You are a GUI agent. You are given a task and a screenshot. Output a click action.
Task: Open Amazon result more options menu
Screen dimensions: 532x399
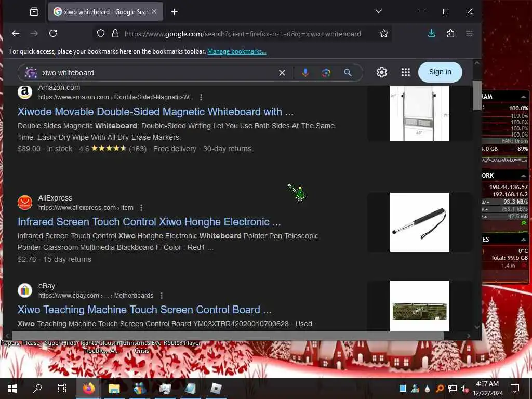201,97
